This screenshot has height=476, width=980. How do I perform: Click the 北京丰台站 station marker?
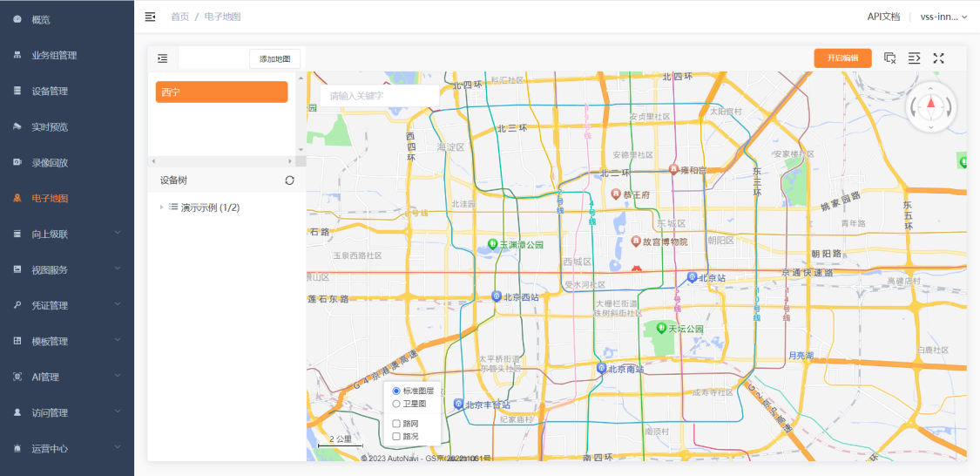click(x=458, y=404)
